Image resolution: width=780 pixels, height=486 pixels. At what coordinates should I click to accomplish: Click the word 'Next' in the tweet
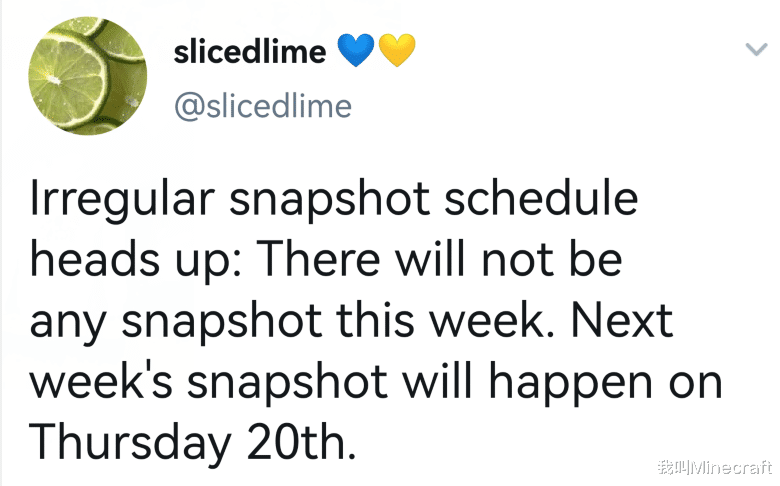point(622,320)
